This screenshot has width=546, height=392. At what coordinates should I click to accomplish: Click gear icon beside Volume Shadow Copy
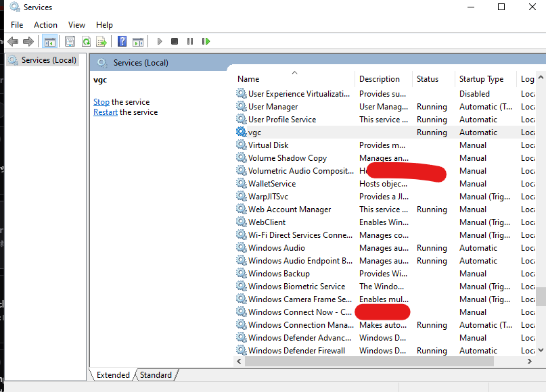(241, 158)
